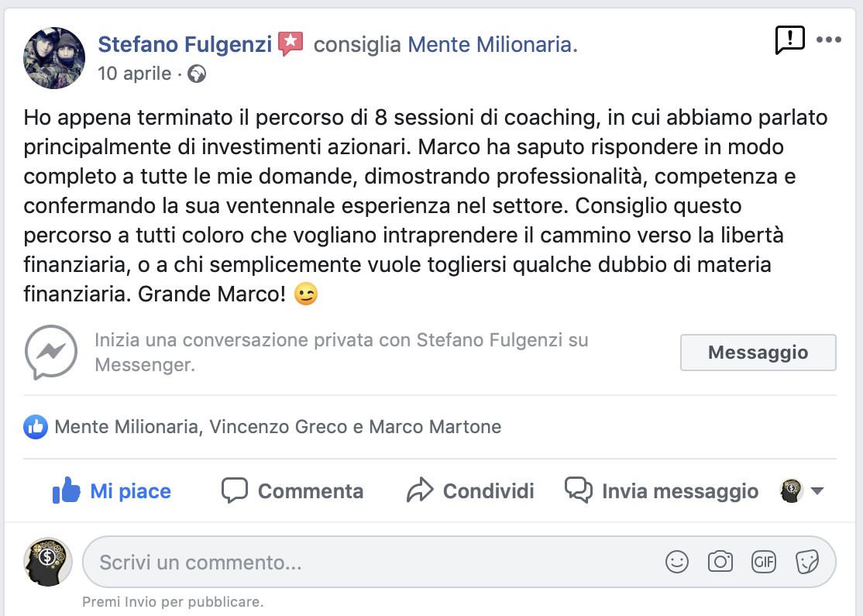Open the three-dot post options menu

[829, 40]
